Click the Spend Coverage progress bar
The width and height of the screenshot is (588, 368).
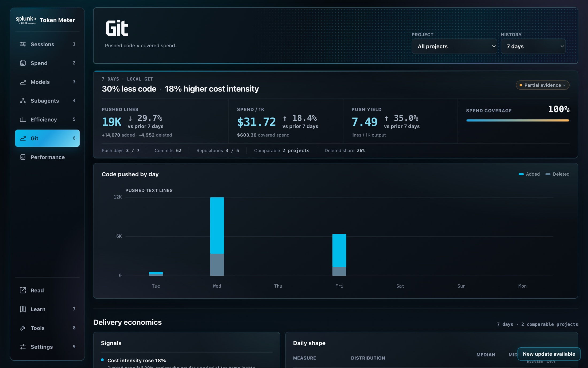(518, 120)
